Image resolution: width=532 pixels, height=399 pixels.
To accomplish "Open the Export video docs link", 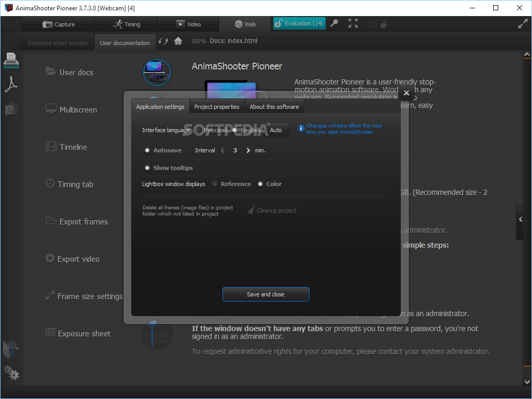I will click(x=78, y=259).
